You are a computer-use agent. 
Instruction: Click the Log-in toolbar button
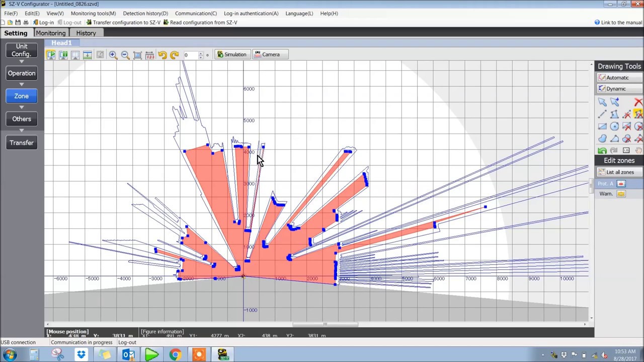[43, 23]
